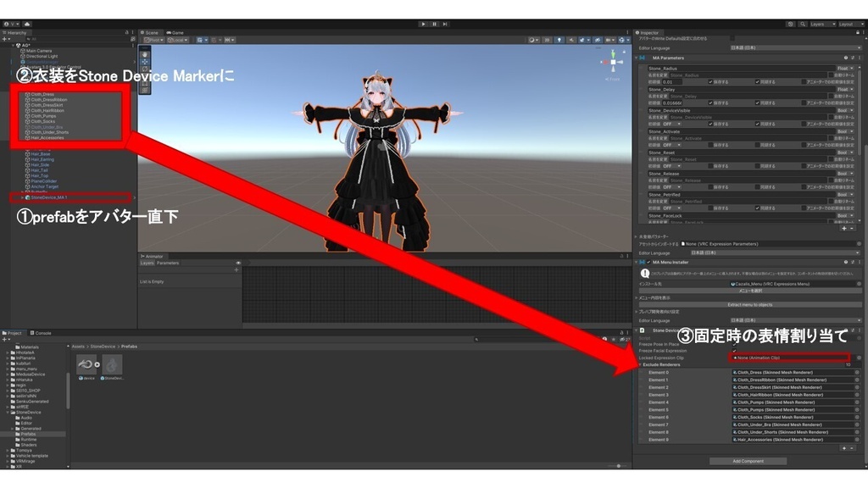Screen dimensions: 868x488
Task: Uncheck Stone_Radius saved checkbox
Action: click(x=711, y=82)
